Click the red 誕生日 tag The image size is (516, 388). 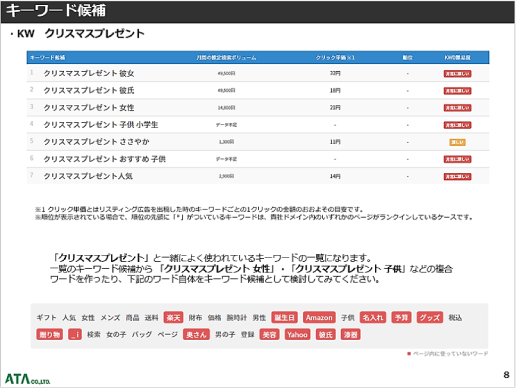point(284,318)
